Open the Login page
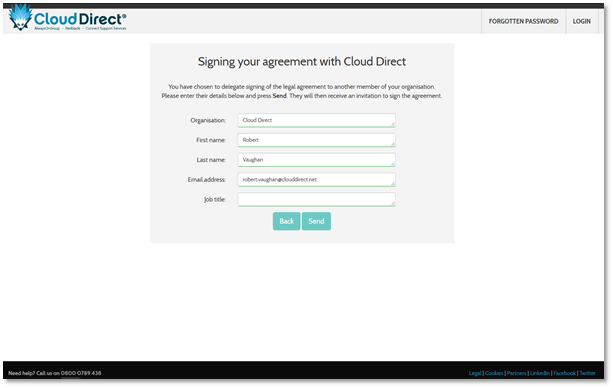613x388 pixels. [x=581, y=21]
